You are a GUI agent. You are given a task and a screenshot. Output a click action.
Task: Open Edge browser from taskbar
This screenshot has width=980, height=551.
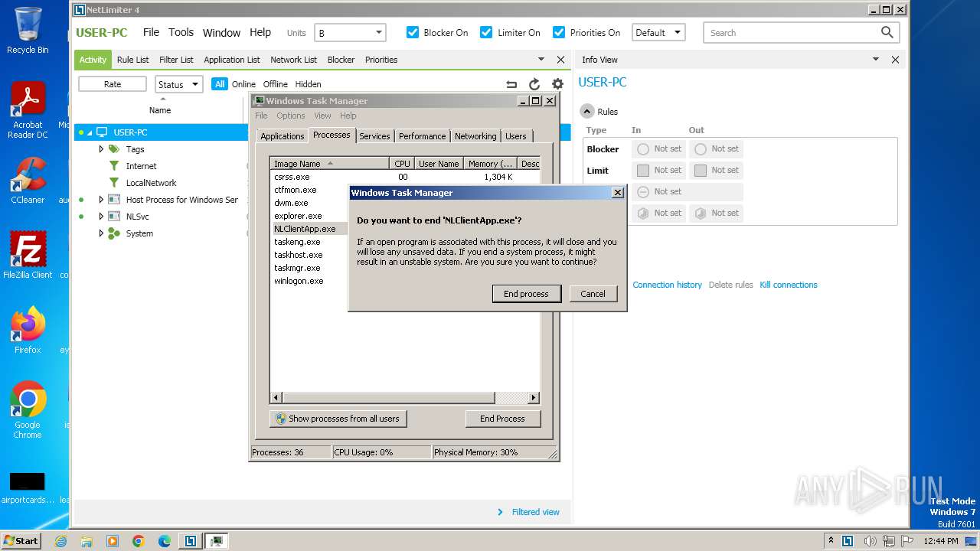165,541
